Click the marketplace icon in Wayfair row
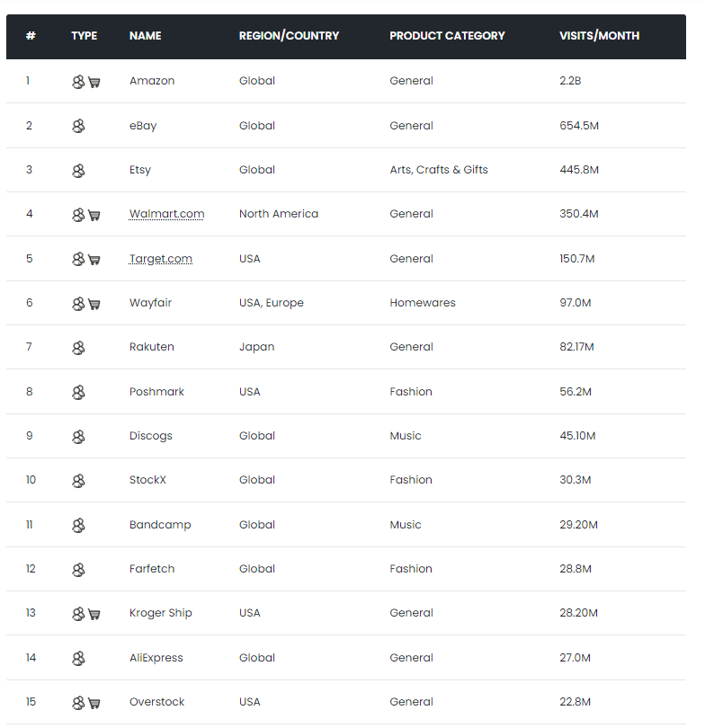705x728 pixels. [78, 304]
